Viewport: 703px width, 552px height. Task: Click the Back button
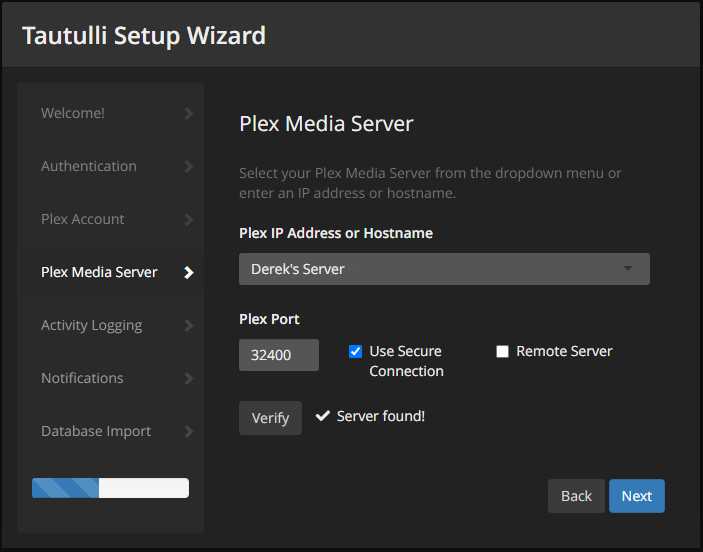click(576, 495)
